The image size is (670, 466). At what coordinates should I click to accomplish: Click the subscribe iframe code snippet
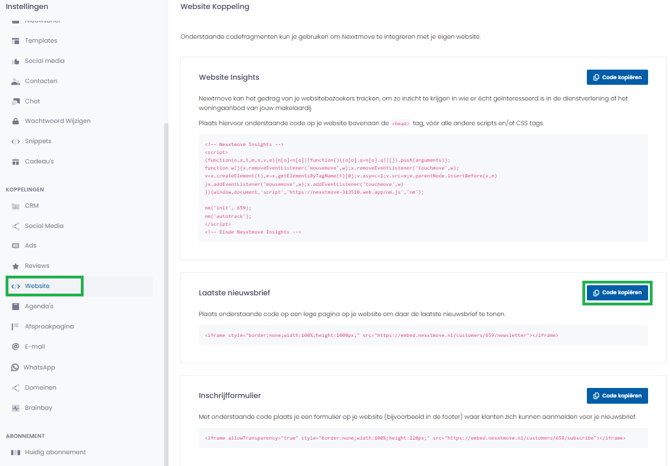tap(423, 438)
